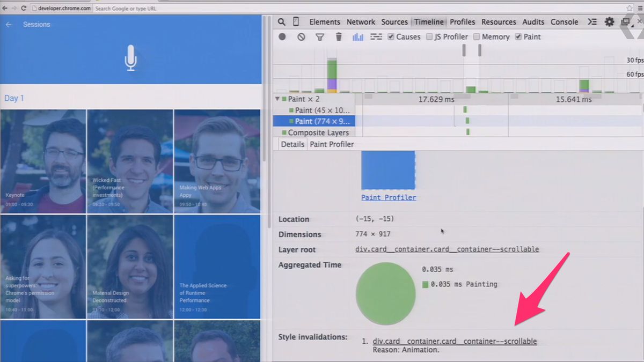Screen dimensions: 644x362
Task: Clear the timeline recording
Action: [x=301, y=37]
